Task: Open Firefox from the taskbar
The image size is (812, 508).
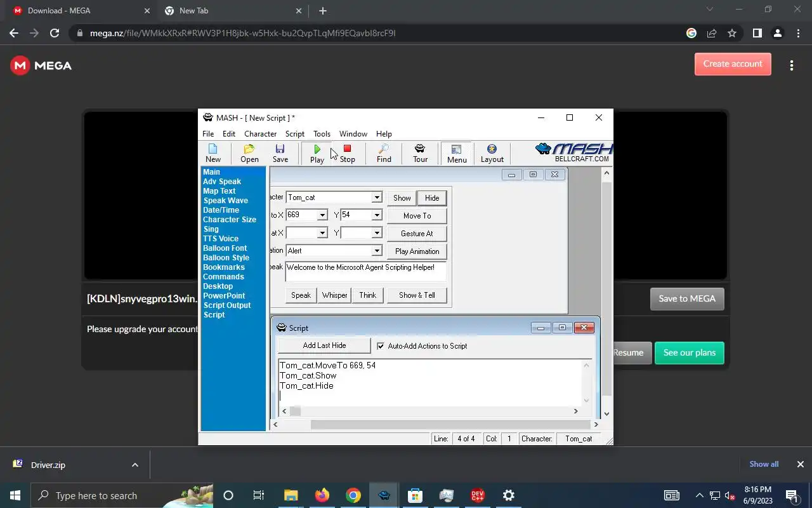Action: [x=322, y=495]
